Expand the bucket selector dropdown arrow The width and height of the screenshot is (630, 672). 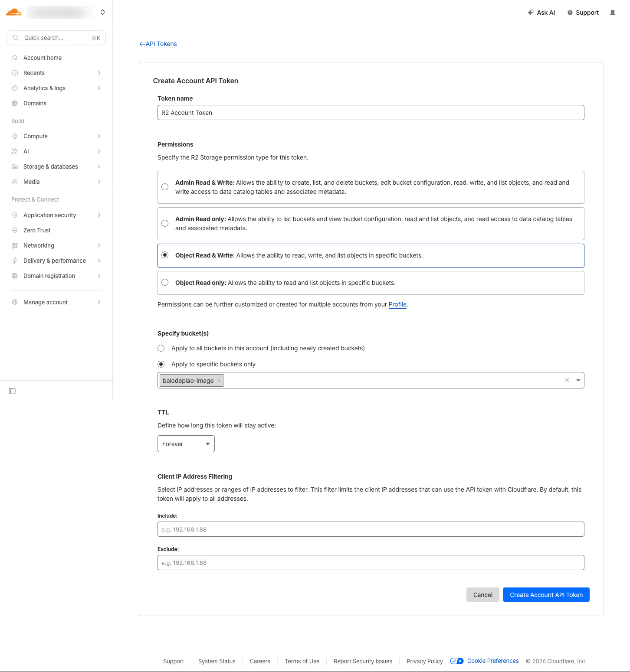coord(578,380)
